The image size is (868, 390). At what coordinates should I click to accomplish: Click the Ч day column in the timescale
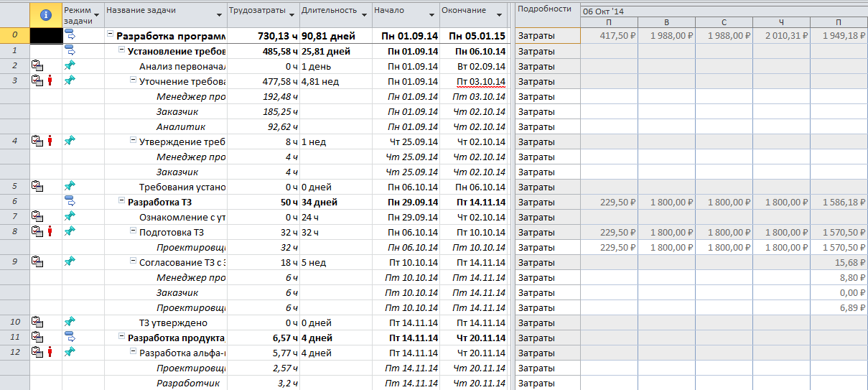tap(781, 22)
